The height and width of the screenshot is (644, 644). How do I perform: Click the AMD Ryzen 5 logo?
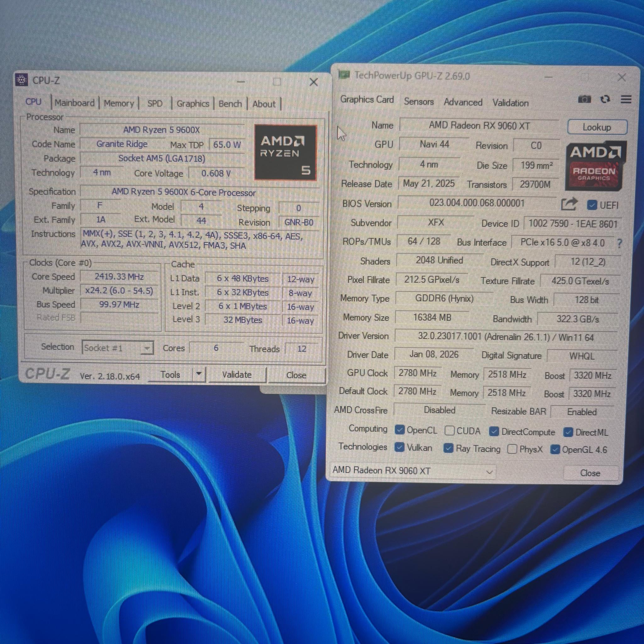(285, 152)
